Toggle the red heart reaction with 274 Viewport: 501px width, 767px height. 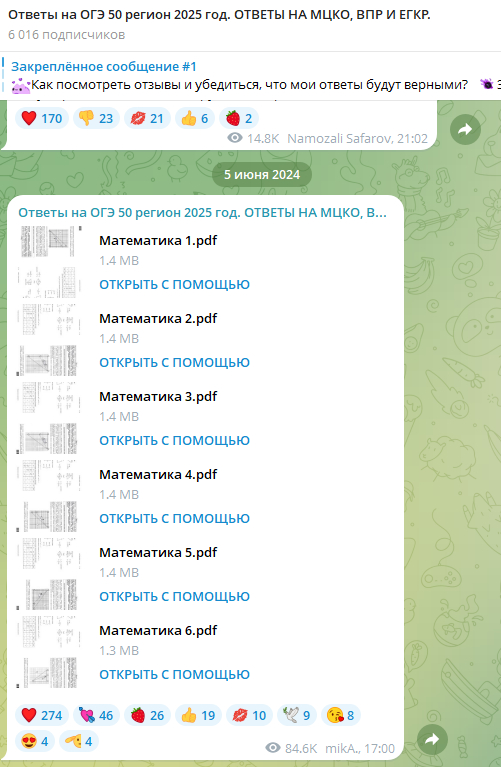(42, 715)
